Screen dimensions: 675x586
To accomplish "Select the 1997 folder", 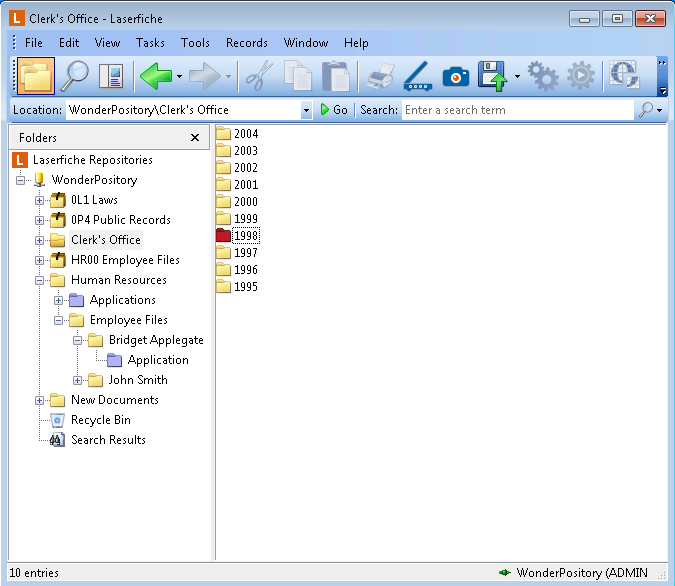I will point(237,253).
